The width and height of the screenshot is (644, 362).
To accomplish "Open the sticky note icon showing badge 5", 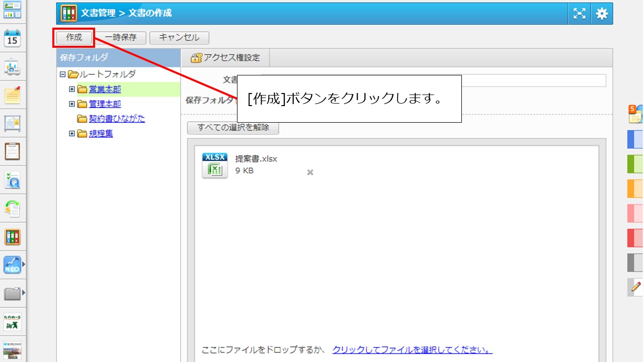I will [635, 115].
